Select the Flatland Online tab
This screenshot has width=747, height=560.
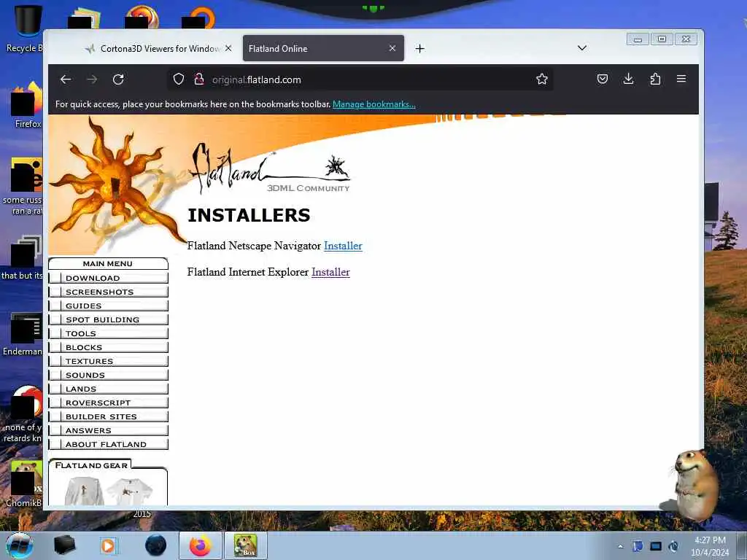[x=323, y=49]
